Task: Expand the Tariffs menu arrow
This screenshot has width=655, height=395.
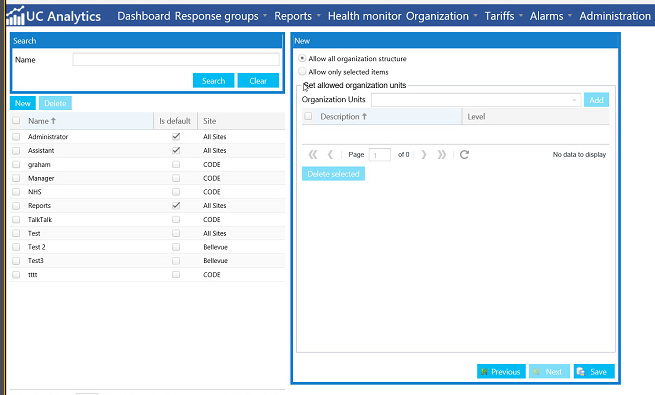Action: [521, 16]
